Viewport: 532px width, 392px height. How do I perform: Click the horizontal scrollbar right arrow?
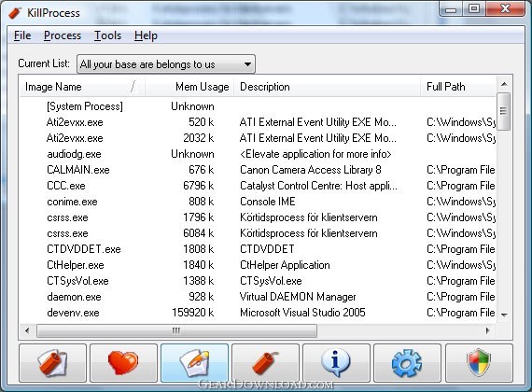(x=488, y=330)
